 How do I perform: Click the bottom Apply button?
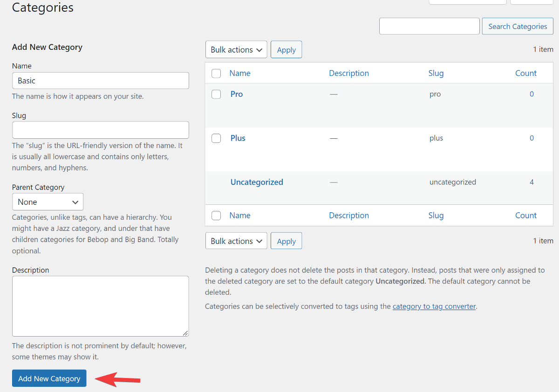click(x=286, y=241)
